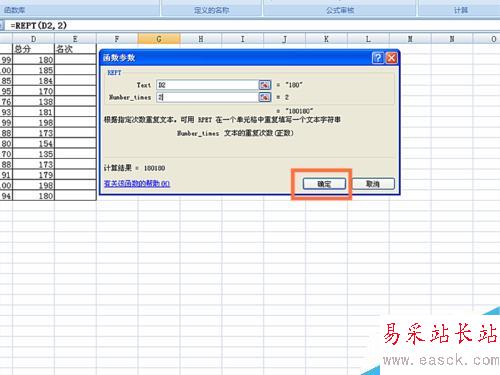Click the 定义的名称 ribbon group label

[211, 10]
